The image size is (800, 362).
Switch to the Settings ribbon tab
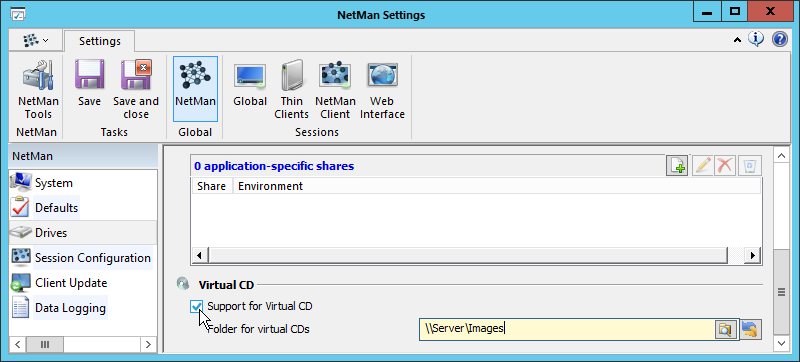pyautogui.click(x=100, y=41)
